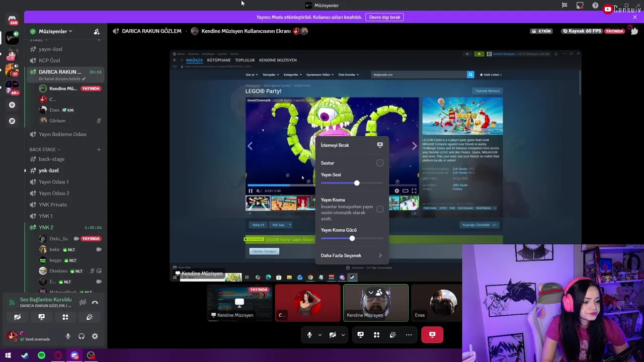Stop watching with the red disconnect button
Image resolution: width=644 pixels, height=362 pixels.
432,335
